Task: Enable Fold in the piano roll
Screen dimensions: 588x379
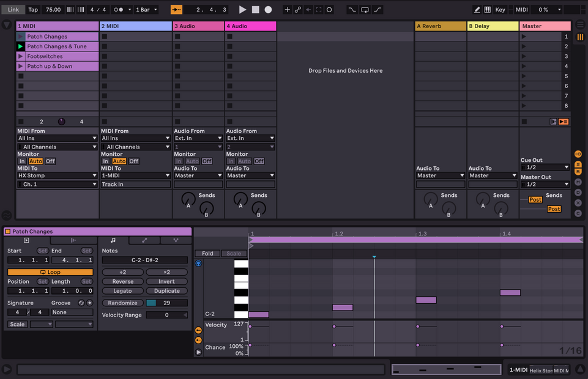Action: (x=207, y=253)
